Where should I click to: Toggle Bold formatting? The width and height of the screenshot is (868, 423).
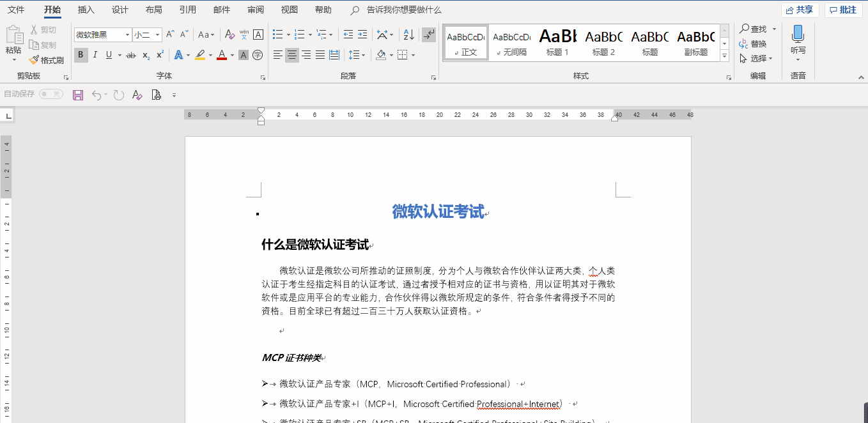pos(81,56)
